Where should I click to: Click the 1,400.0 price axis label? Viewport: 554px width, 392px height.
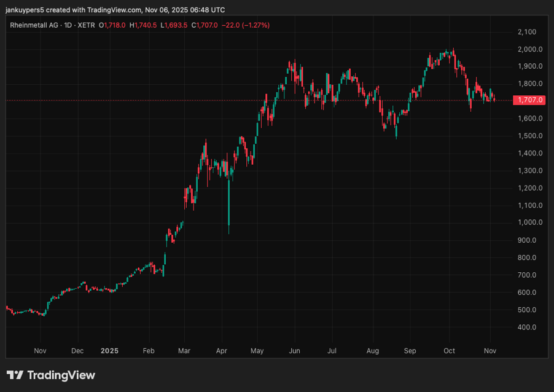point(530,153)
